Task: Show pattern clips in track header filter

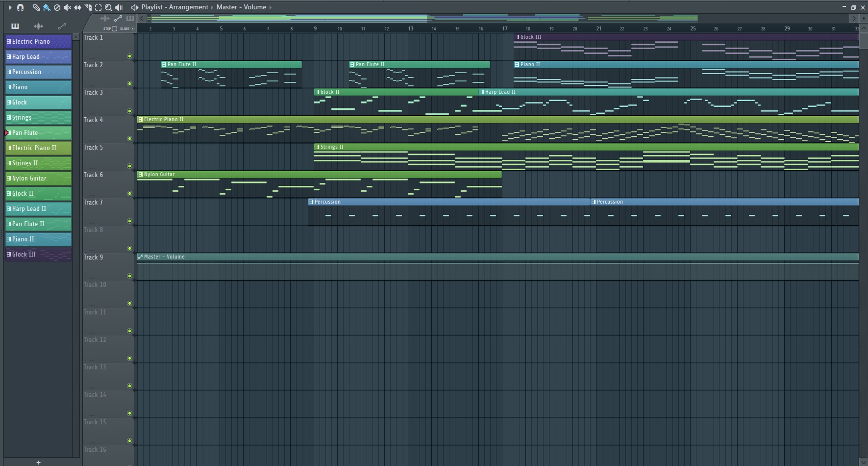Action: (x=130, y=18)
